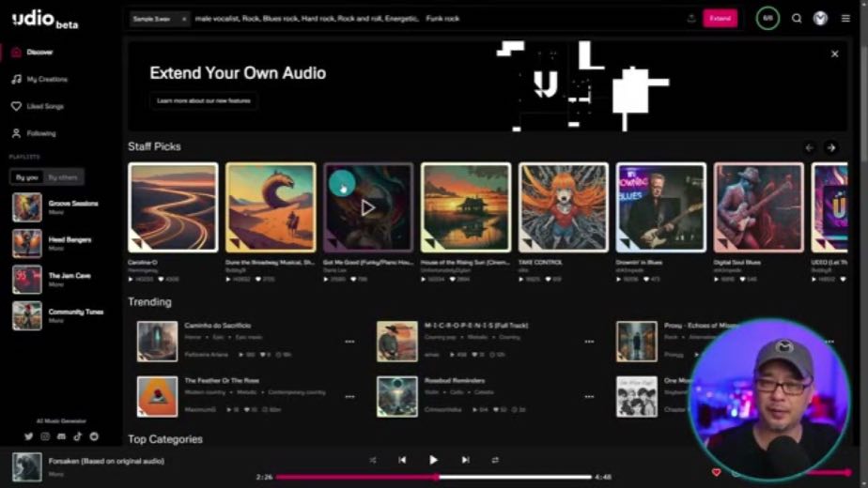Viewport: 868px width, 488px height.
Task: Click the Caminho do Sacrificio cover thumbnail
Action: [157, 342]
